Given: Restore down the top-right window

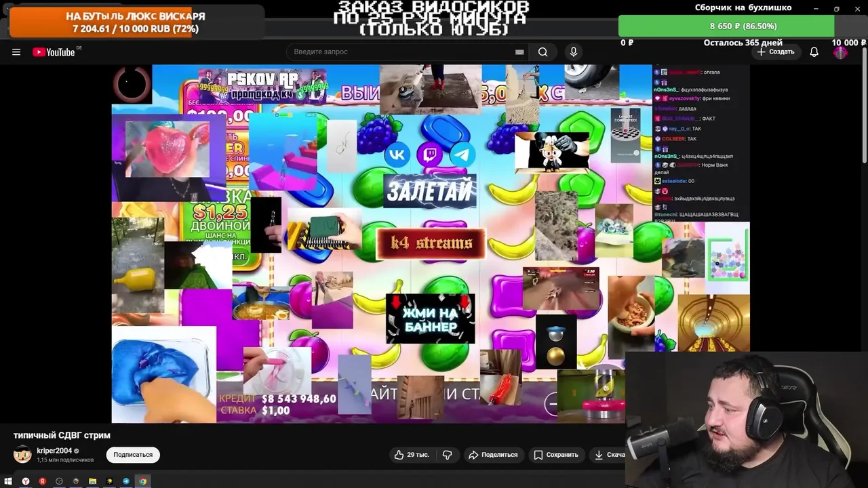Looking at the screenshot, I should (x=837, y=8).
